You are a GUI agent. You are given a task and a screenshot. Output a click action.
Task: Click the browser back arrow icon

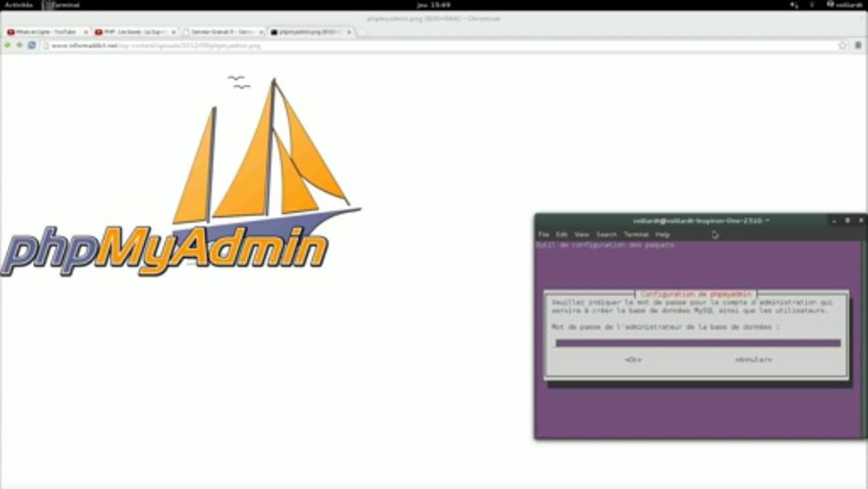pos(8,45)
